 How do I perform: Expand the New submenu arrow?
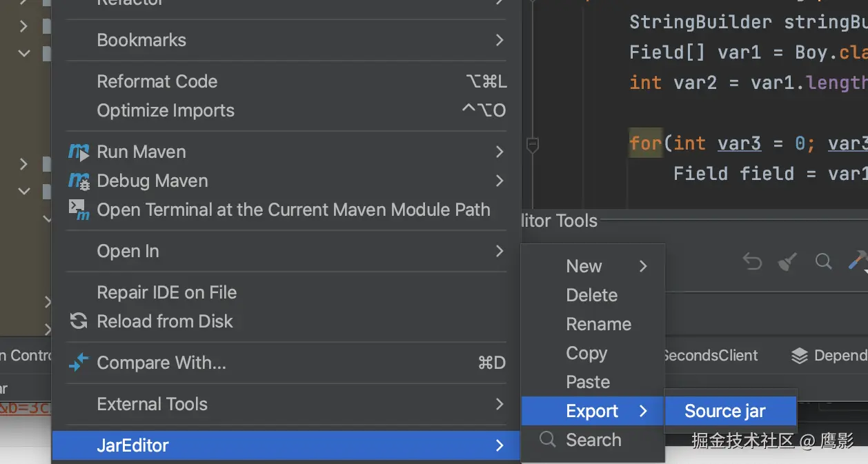coord(643,266)
